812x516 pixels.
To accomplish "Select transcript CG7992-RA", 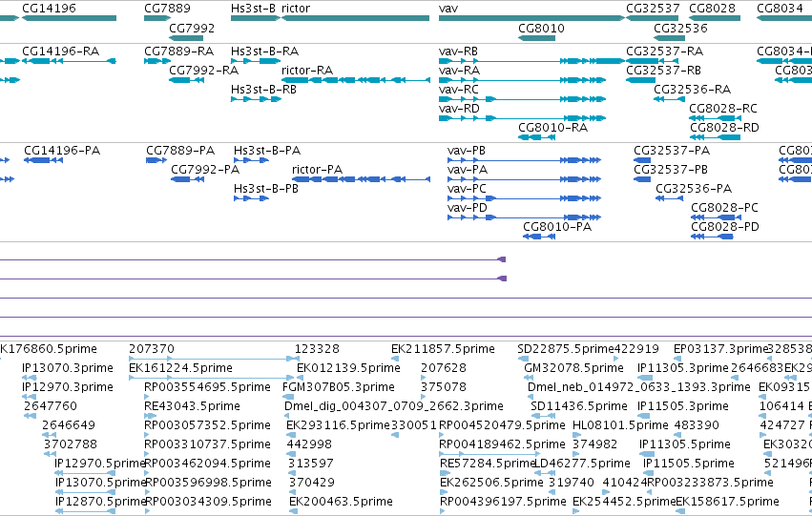I will point(186,80).
